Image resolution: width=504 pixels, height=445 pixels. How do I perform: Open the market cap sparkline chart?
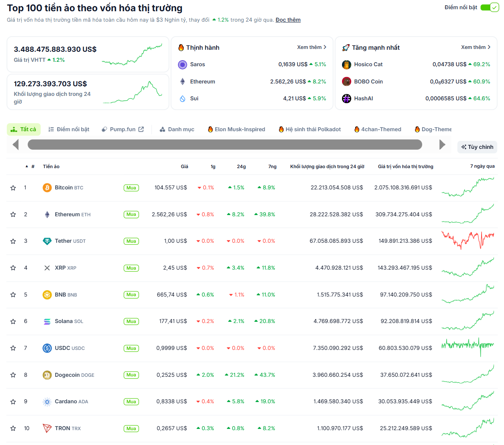point(132,55)
